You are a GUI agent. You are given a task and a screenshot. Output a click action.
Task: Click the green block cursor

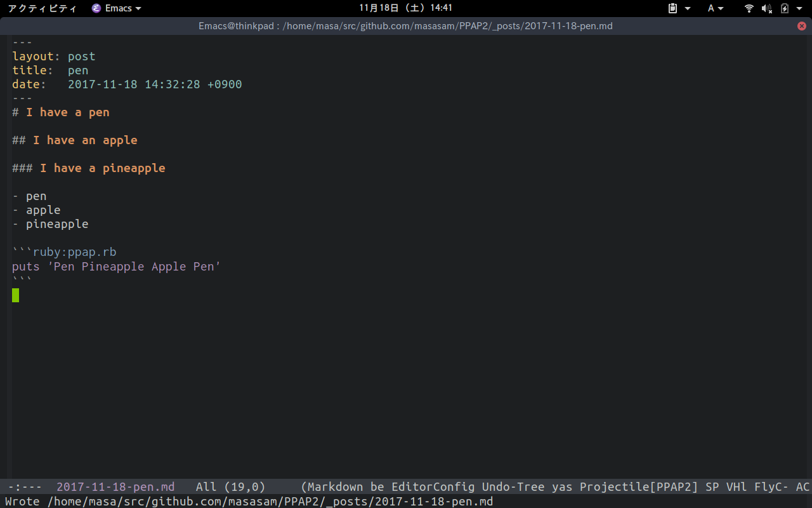click(x=15, y=295)
